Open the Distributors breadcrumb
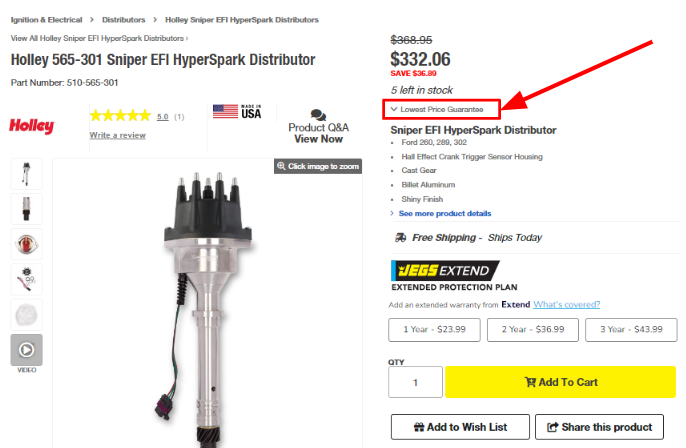This screenshot has height=448, width=686. tap(123, 19)
